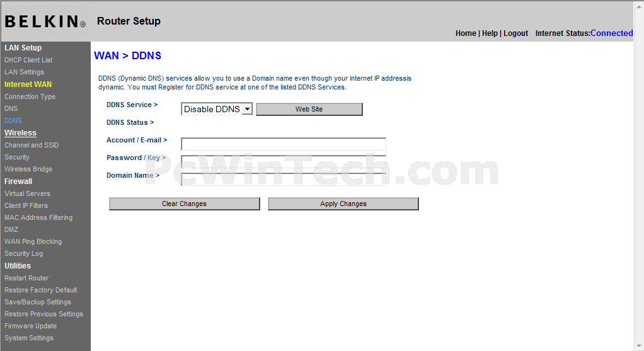The width and height of the screenshot is (644, 351).
Task: Open Wireless Bridge page
Action: coord(28,169)
